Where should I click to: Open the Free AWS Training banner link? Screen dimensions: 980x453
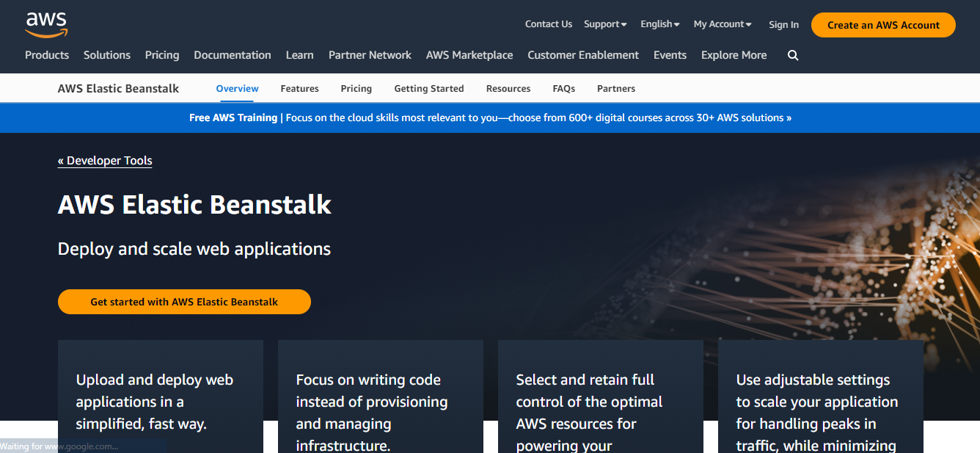pyautogui.click(x=490, y=117)
